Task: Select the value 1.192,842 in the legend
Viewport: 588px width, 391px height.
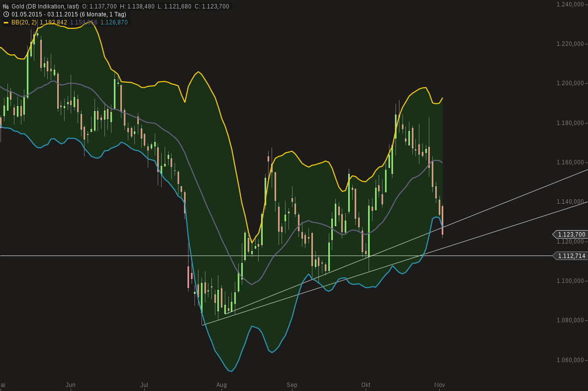Action: pyautogui.click(x=52, y=22)
